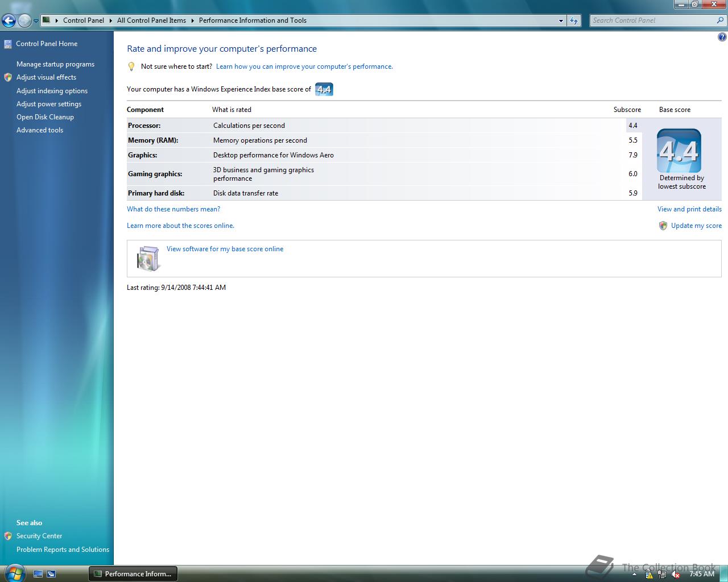The width and height of the screenshot is (728, 582).
Task: Expand the arrow after All Control Panel Items
Action: click(192, 20)
